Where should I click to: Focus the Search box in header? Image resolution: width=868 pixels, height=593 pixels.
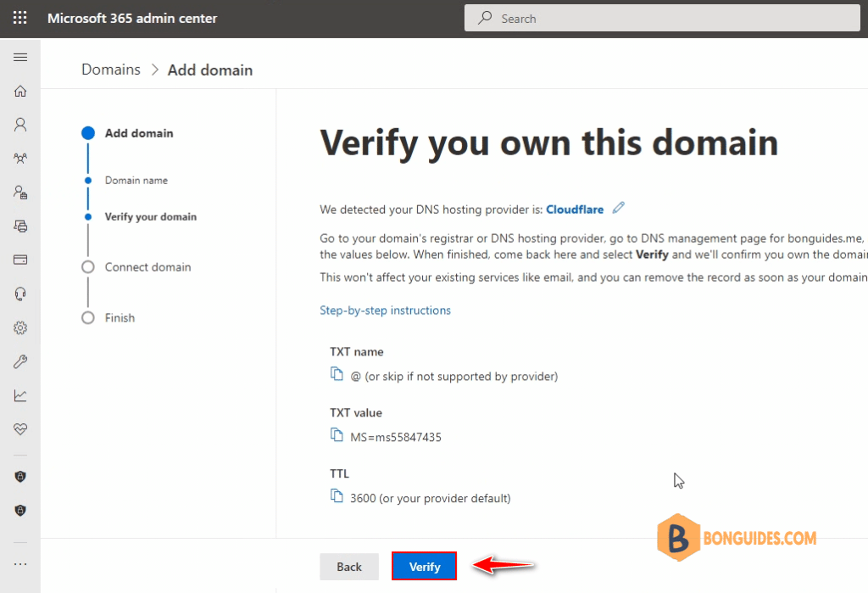662,19
